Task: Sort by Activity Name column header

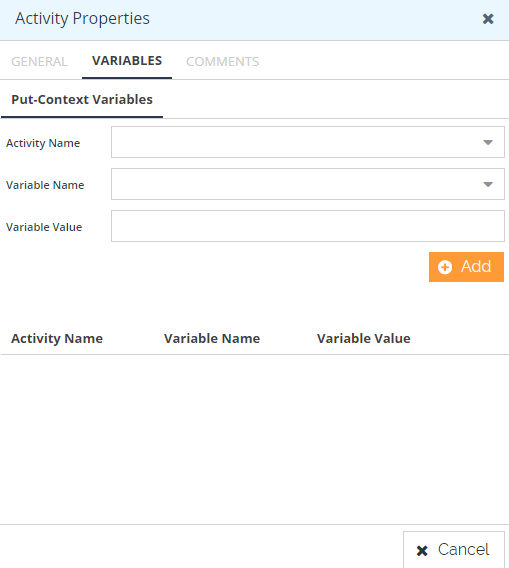Action: pos(57,338)
